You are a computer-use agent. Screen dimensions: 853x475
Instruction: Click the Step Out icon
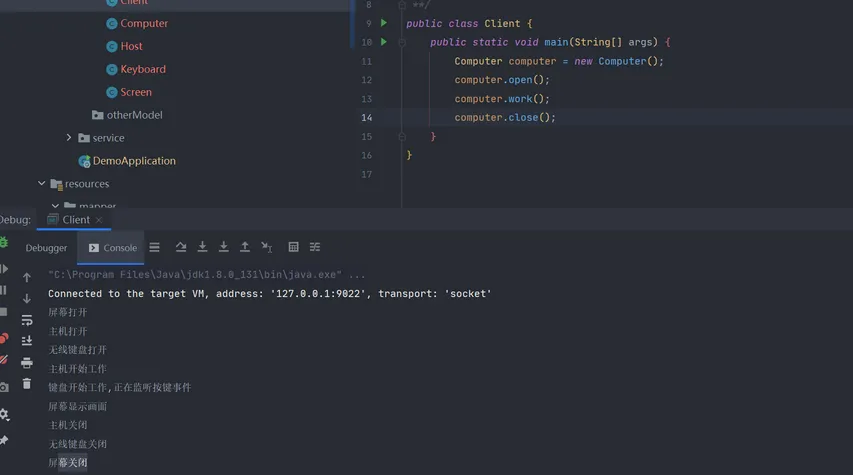point(245,247)
